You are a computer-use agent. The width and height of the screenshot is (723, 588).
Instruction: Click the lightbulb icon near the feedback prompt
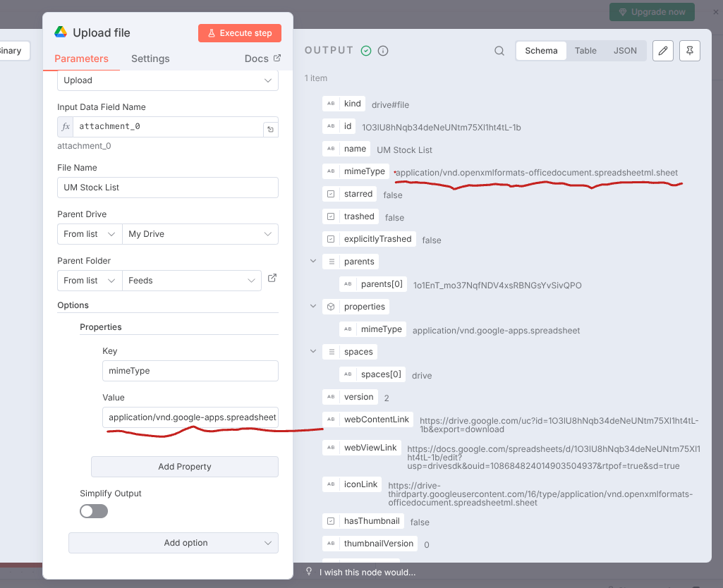(x=308, y=572)
